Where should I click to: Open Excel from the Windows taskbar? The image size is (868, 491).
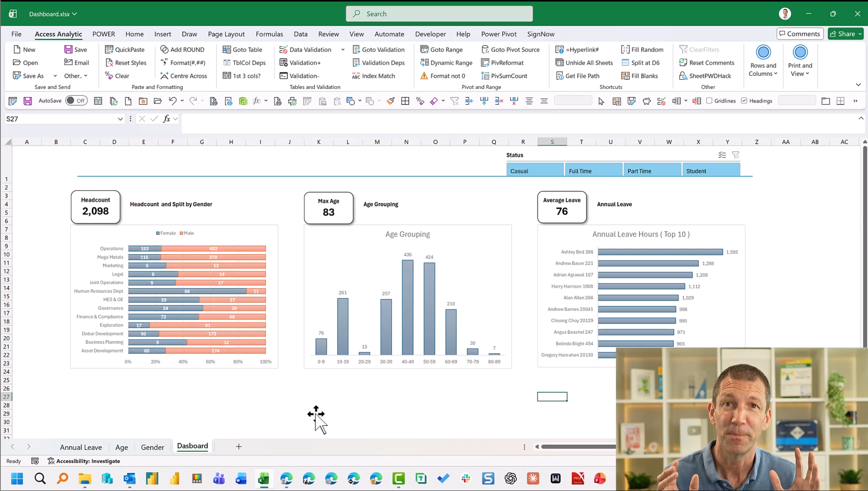click(x=263, y=478)
